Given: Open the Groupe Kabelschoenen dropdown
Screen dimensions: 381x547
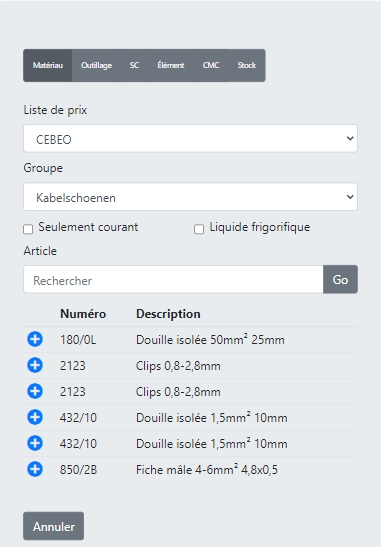Looking at the screenshot, I should tap(190, 197).
